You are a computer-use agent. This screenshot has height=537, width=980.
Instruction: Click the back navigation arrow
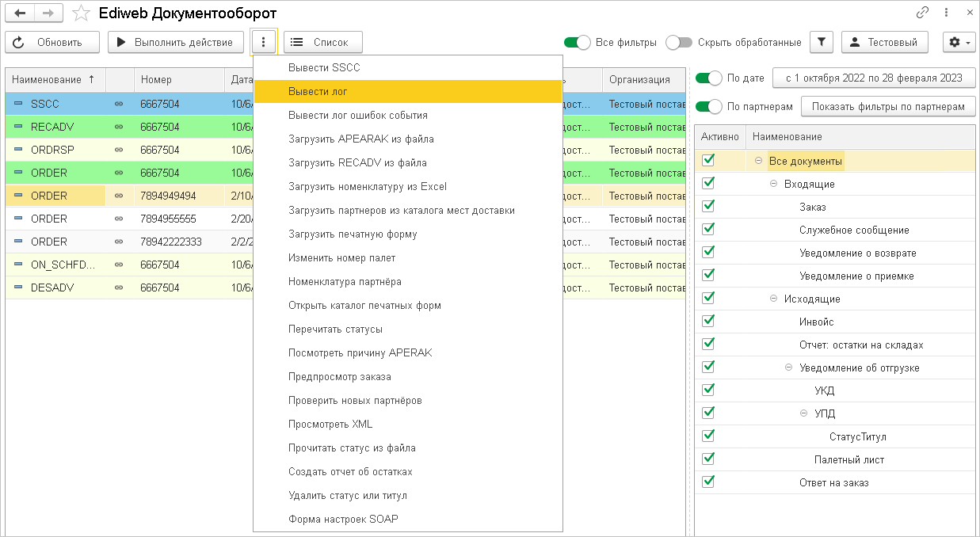coord(21,13)
